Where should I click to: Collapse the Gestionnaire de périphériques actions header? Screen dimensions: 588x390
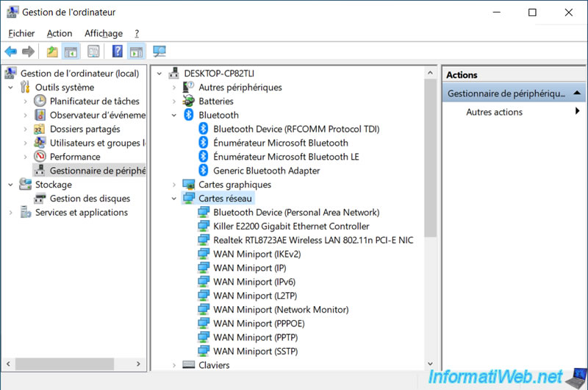coord(577,93)
